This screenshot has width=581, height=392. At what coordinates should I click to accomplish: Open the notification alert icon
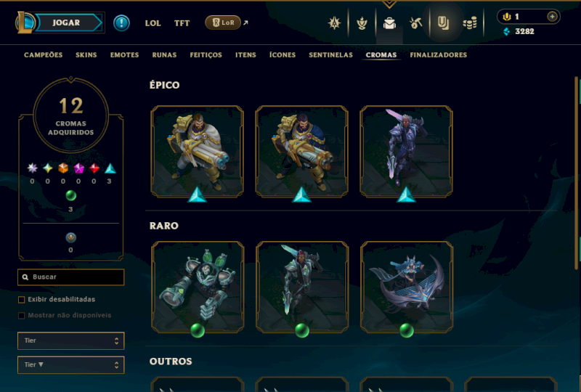(121, 23)
